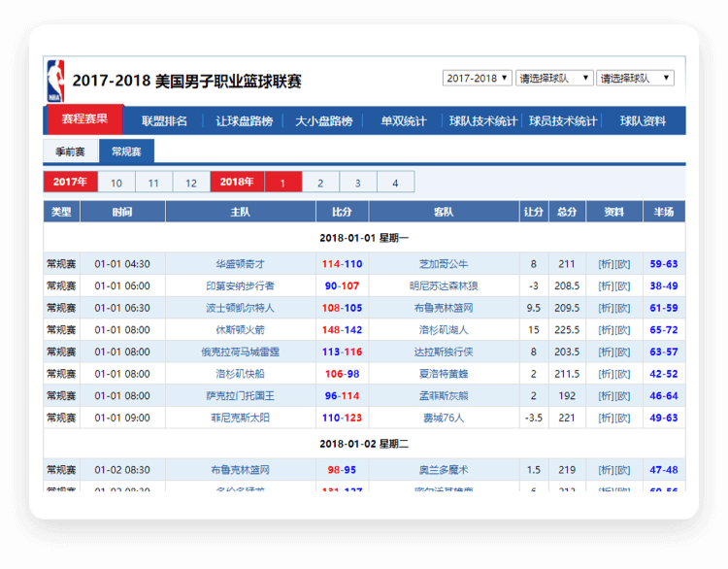Open [欧] odds for 华盛顿奇才 game
Image resolution: width=728 pixels, height=569 pixels.
(622, 264)
